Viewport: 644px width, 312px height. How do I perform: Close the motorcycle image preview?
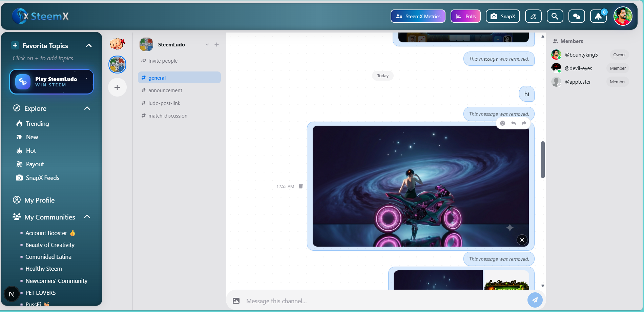[522, 240]
